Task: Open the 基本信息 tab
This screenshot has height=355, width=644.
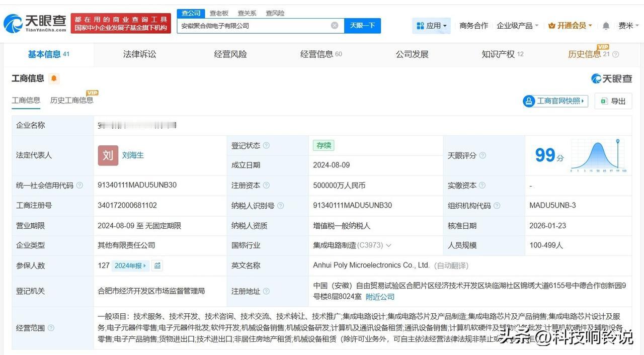Action: [x=48, y=54]
